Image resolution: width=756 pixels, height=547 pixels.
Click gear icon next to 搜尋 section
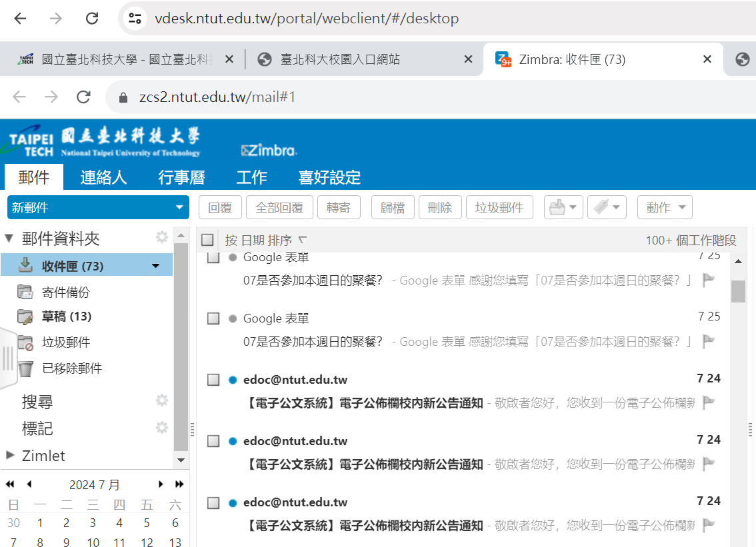161,400
